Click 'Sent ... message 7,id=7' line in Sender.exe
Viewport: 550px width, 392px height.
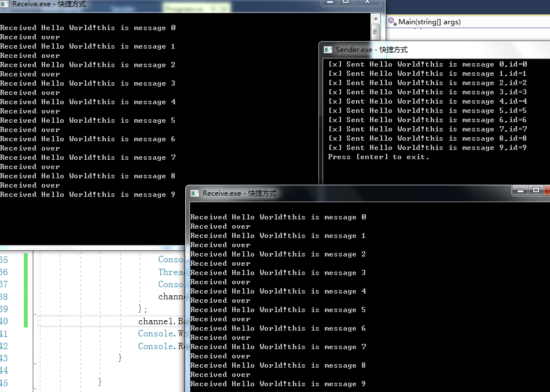coord(428,129)
